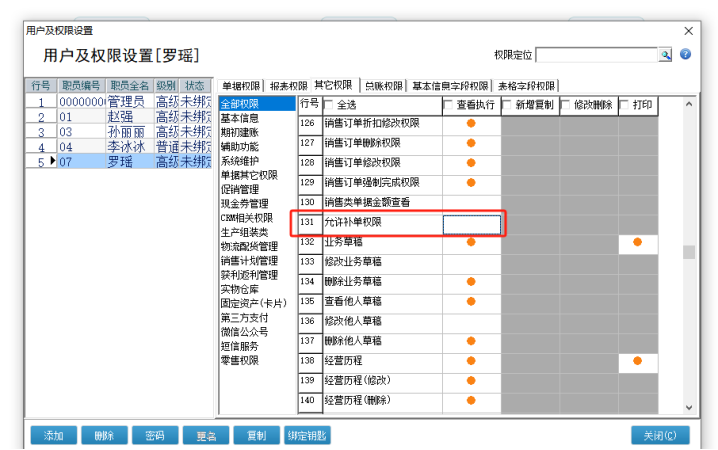Screen dimensions: 718x450
Task: Toggle the 打印 column checkbox
Action: point(624,105)
